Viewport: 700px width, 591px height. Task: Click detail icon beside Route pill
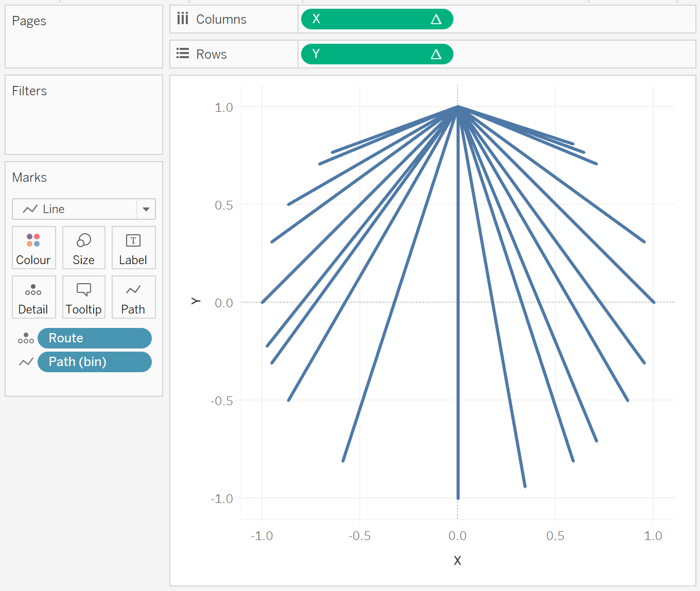(x=26, y=338)
